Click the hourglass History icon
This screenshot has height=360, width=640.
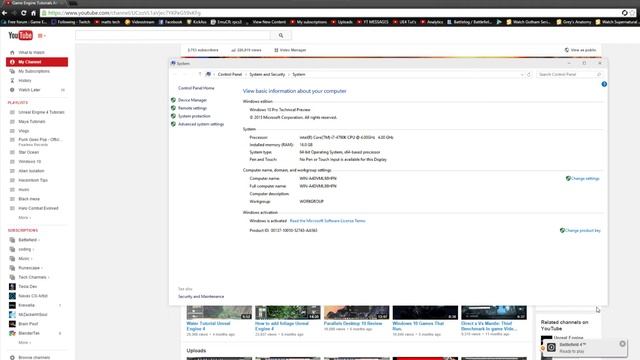coord(12,80)
